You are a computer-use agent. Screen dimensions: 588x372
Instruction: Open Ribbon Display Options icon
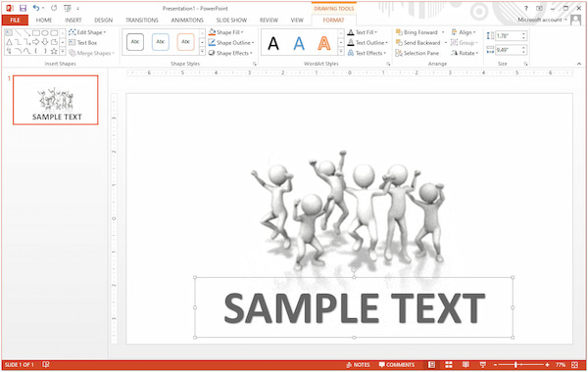pyautogui.click(x=539, y=8)
